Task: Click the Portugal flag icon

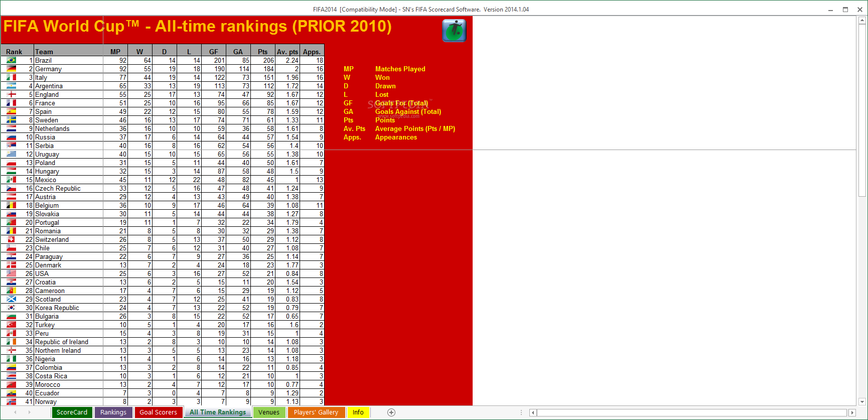Action: (x=11, y=222)
